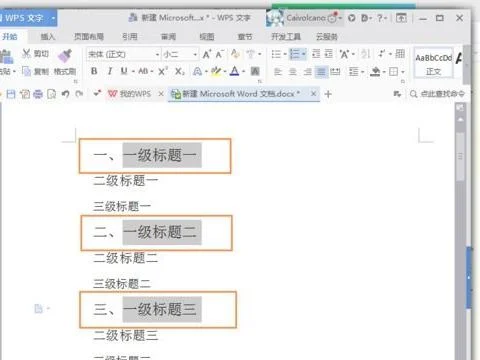Screen dimensions: 480x360
Task: Click the Copy (复制) button
Action: point(35,71)
